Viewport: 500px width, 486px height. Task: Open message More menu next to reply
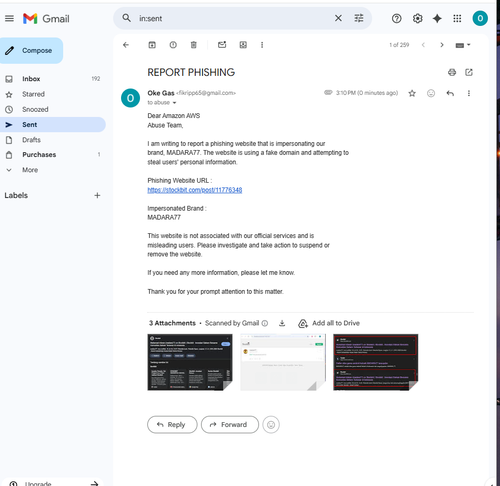coord(469,93)
